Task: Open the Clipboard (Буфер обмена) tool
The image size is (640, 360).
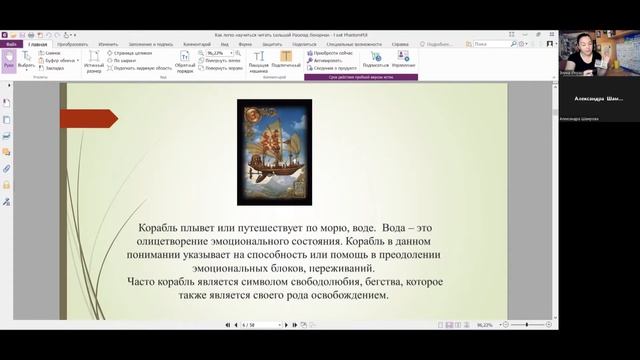Action: click(x=59, y=60)
